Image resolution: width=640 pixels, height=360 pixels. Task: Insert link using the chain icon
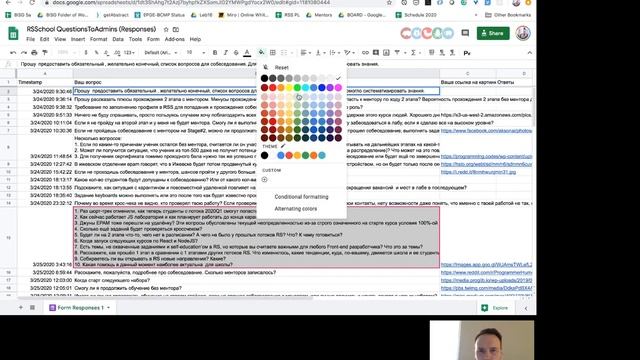(x=365, y=53)
